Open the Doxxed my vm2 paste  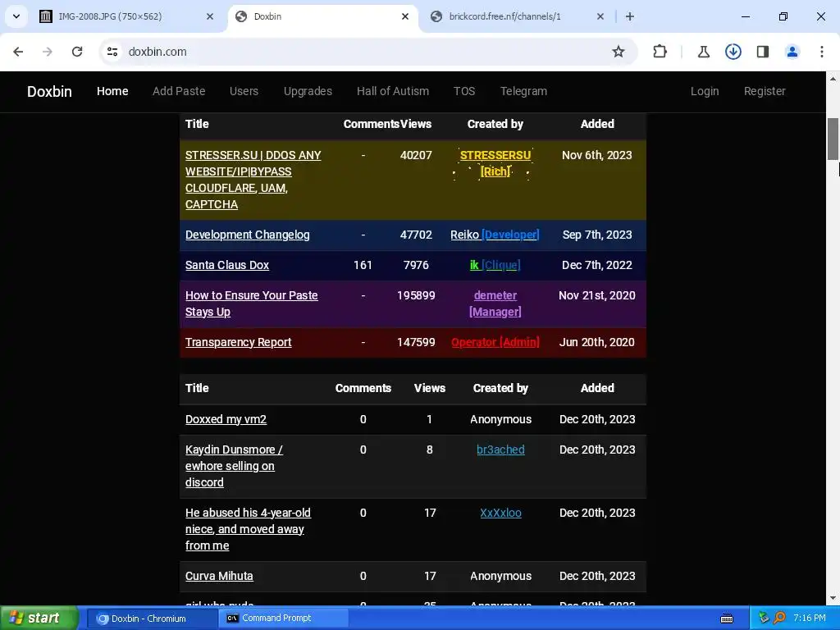(x=226, y=419)
